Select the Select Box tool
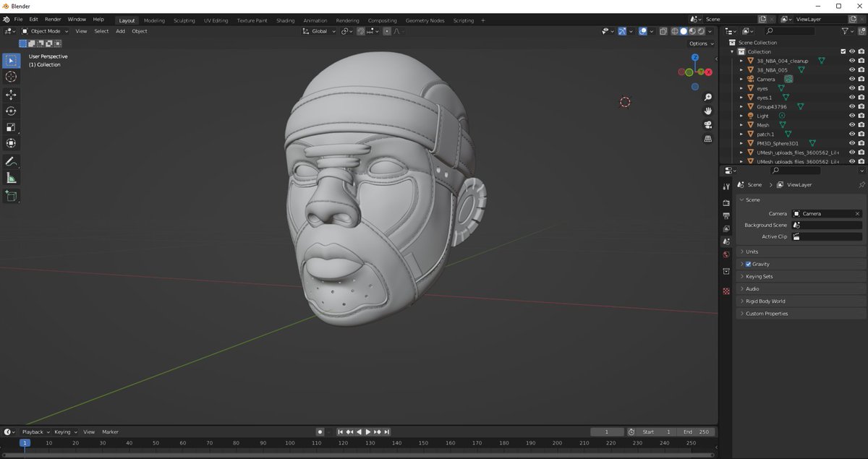 (x=11, y=60)
